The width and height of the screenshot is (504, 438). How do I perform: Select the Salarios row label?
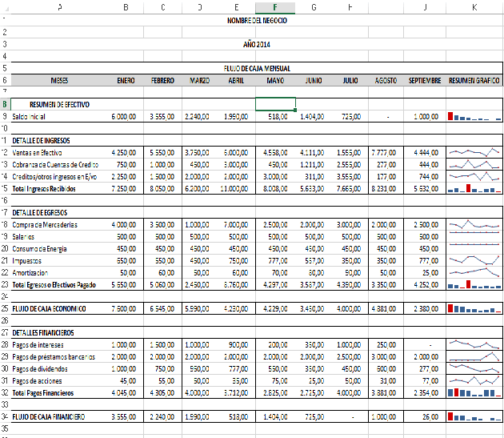pyautogui.click(x=23, y=236)
